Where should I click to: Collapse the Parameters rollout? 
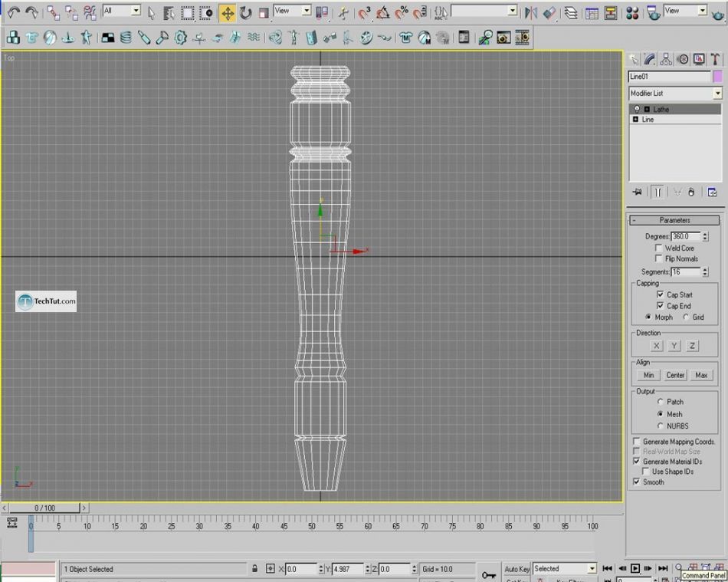click(674, 220)
